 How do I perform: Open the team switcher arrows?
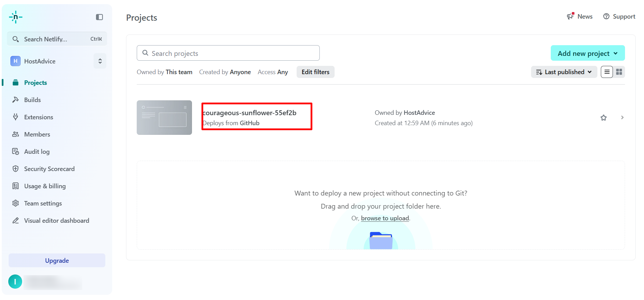[100, 61]
